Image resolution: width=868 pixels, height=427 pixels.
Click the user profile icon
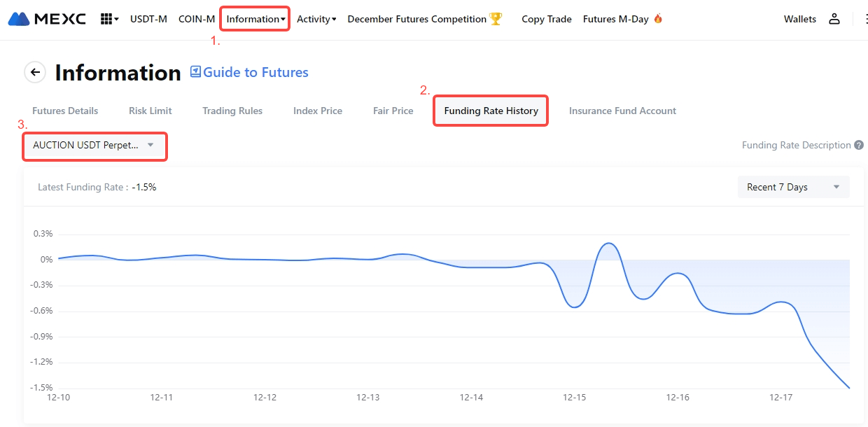[x=834, y=19]
